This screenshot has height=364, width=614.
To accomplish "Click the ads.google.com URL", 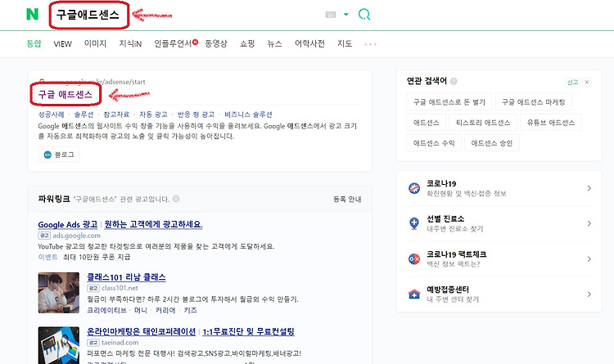I will point(76,236).
